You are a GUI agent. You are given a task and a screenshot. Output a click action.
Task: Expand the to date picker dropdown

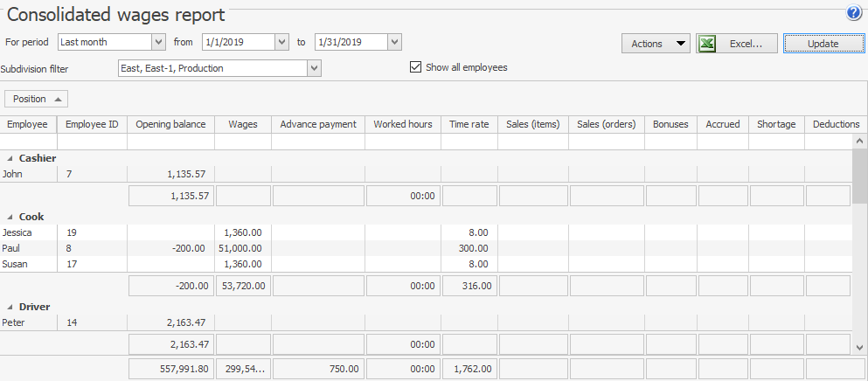click(394, 42)
